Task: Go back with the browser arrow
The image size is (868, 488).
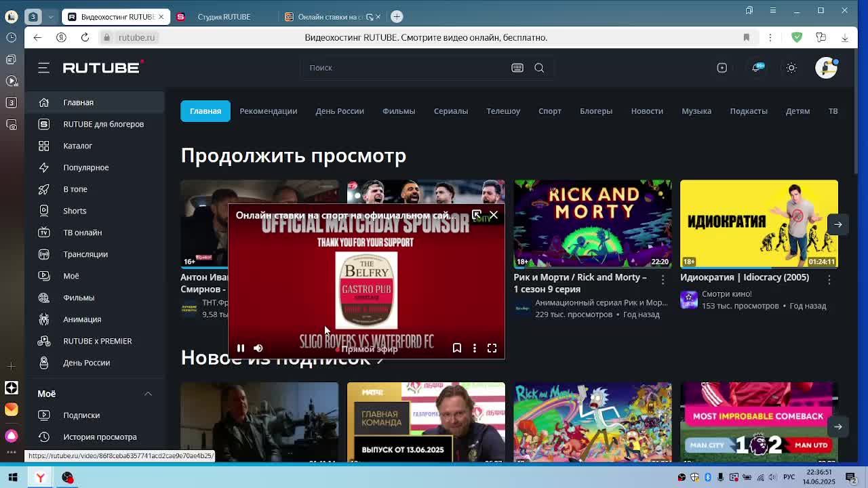Action: 37,37
